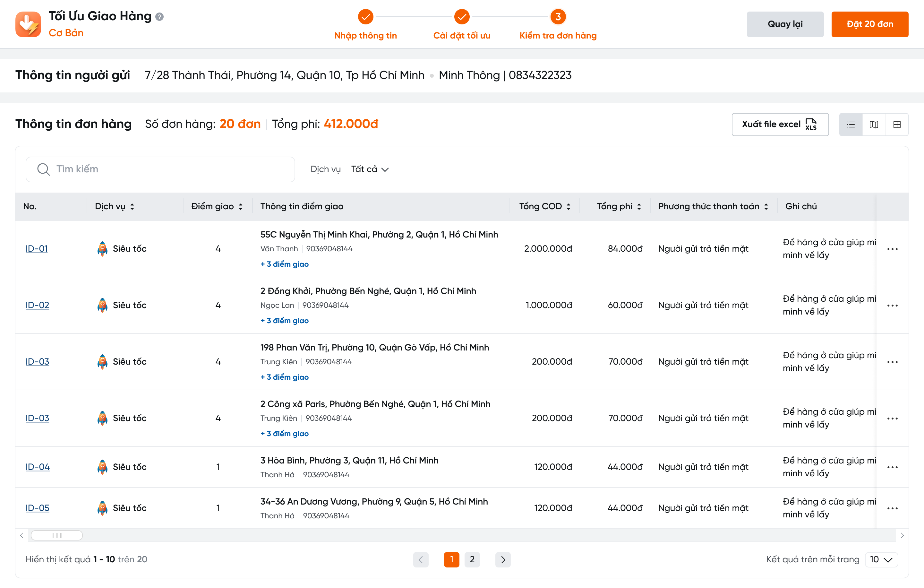
Task: Open three-dot menu for ID-05 row
Action: (x=892, y=508)
